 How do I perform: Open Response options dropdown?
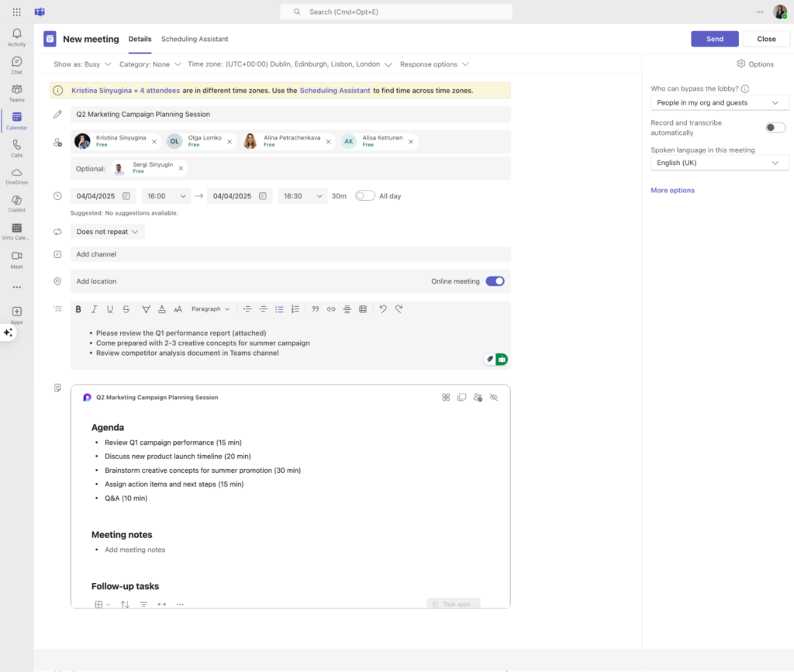click(434, 64)
